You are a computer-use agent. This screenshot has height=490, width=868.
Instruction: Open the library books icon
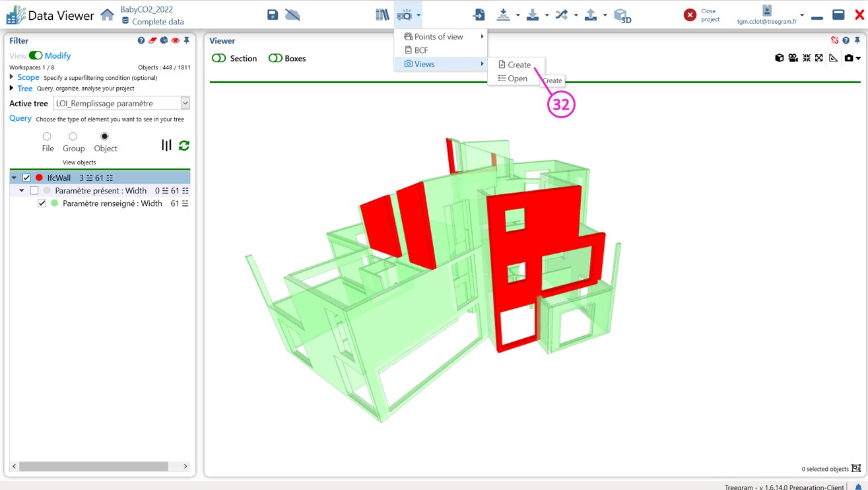pos(382,15)
